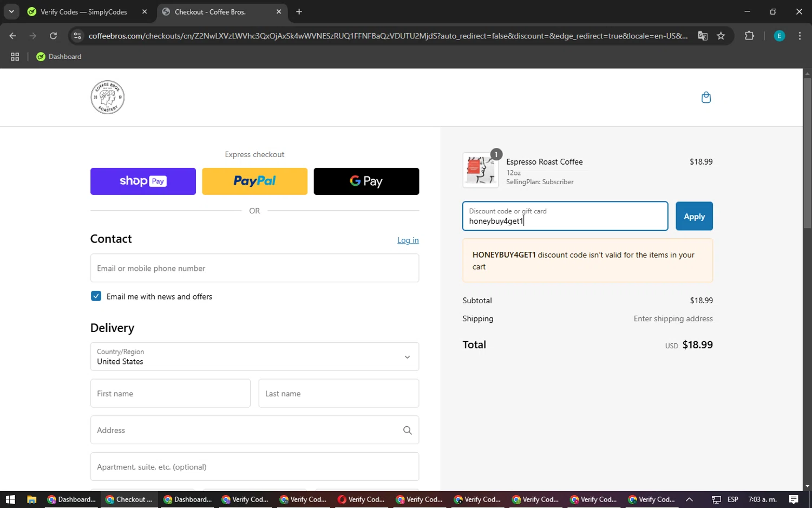The width and height of the screenshot is (812, 508).
Task: Click the Enter shipping address text
Action: [673, 318]
